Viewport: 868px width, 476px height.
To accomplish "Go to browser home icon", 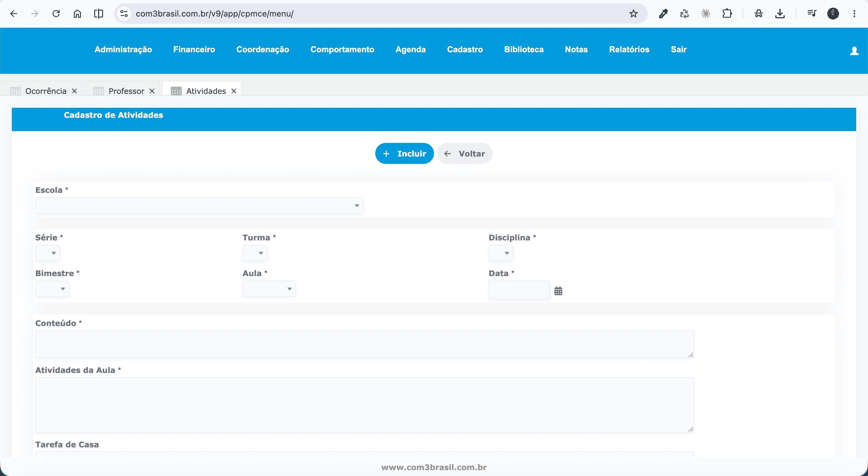I will [x=77, y=14].
